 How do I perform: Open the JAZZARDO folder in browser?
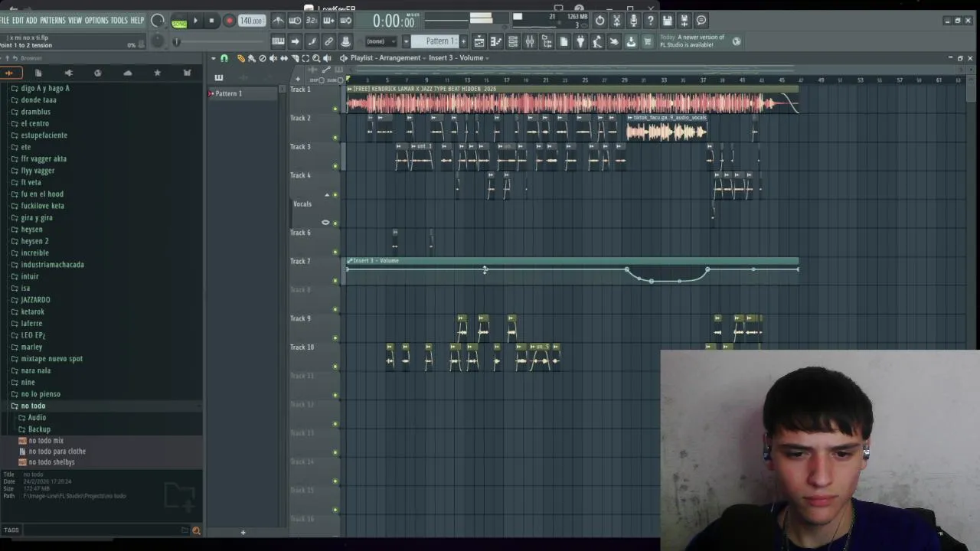pos(35,300)
